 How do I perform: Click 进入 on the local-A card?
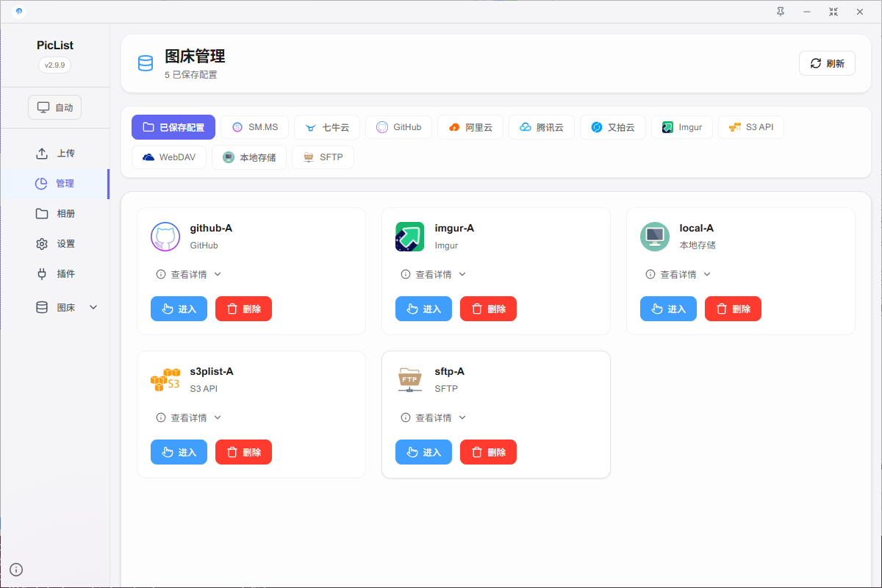(668, 309)
